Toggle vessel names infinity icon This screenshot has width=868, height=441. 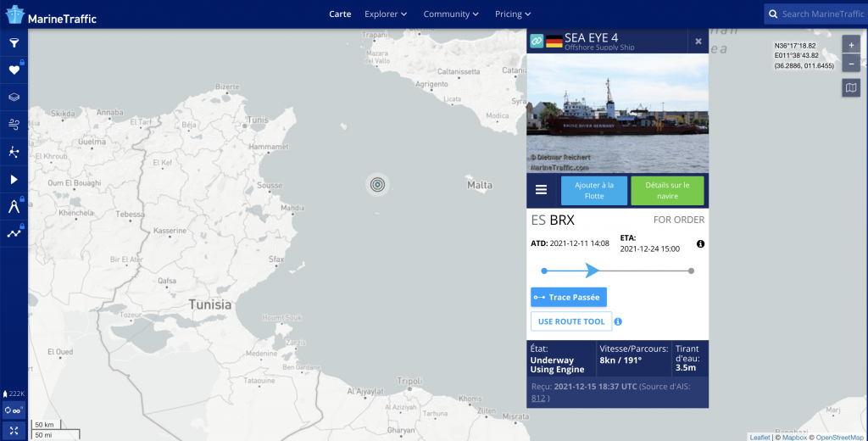pos(14,410)
